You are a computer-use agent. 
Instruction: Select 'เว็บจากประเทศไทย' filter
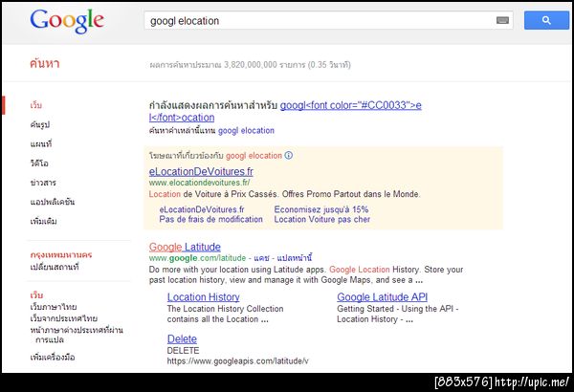(x=64, y=318)
